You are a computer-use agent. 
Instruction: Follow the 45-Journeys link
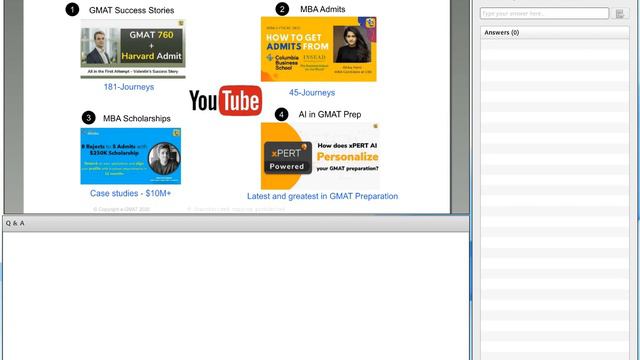(312, 93)
